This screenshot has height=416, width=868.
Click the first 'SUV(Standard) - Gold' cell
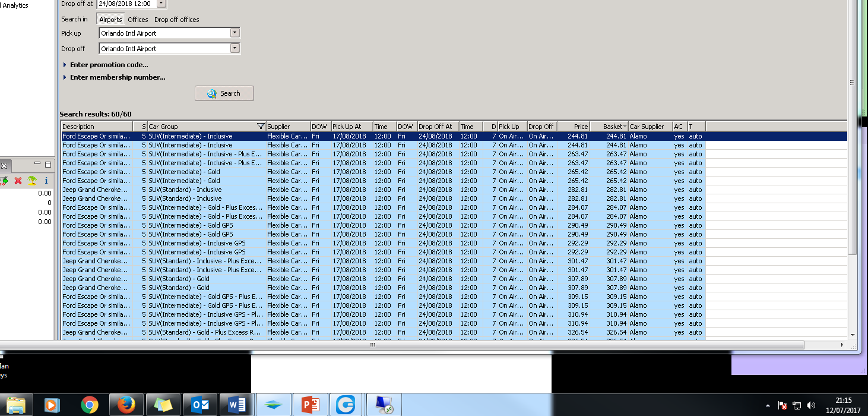(207, 279)
